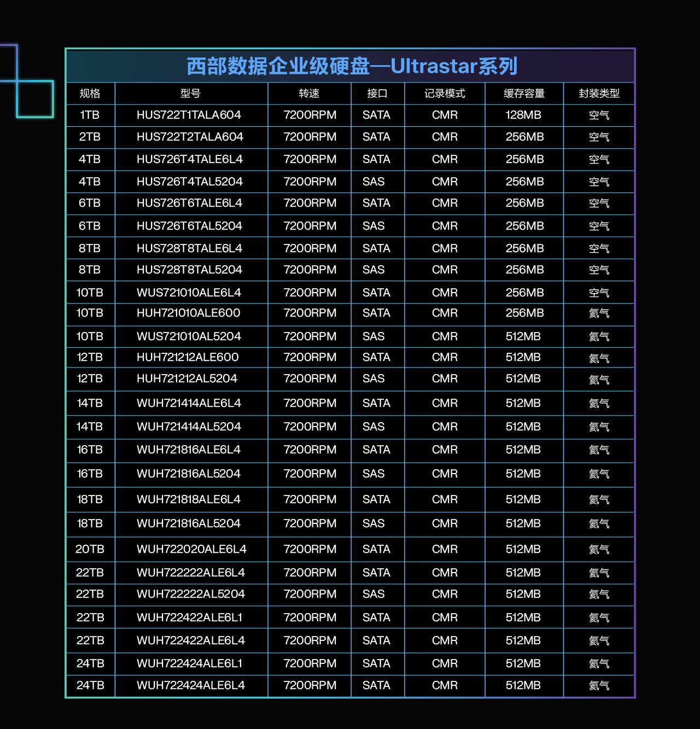The height and width of the screenshot is (729, 700).
Task: Click the 规格 column header
Action: (90, 94)
